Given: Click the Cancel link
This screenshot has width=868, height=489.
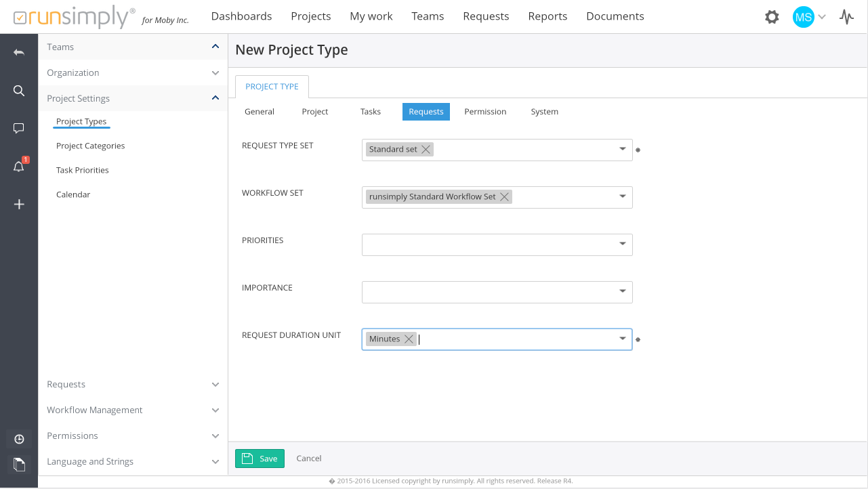Looking at the screenshot, I should coord(309,459).
